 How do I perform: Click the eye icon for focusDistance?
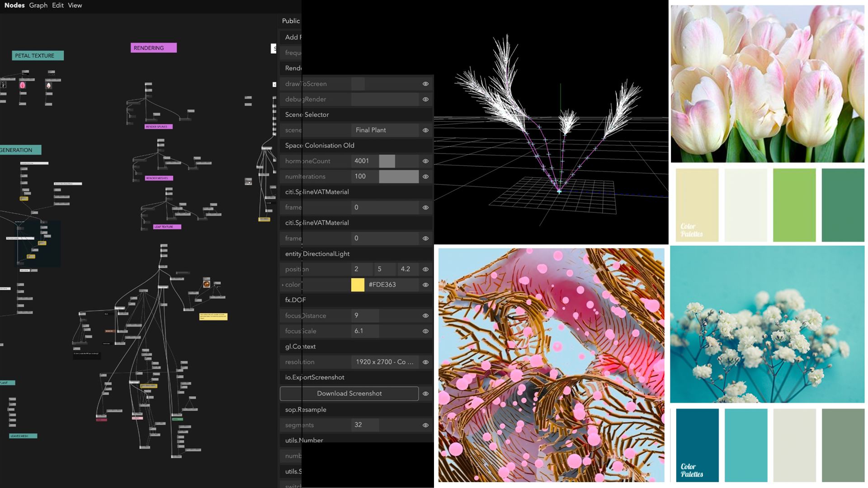(425, 316)
